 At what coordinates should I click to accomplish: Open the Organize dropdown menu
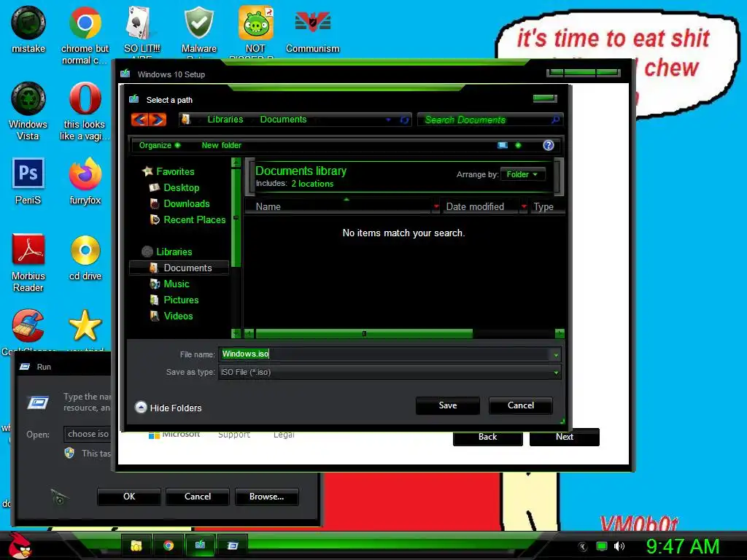(x=160, y=145)
